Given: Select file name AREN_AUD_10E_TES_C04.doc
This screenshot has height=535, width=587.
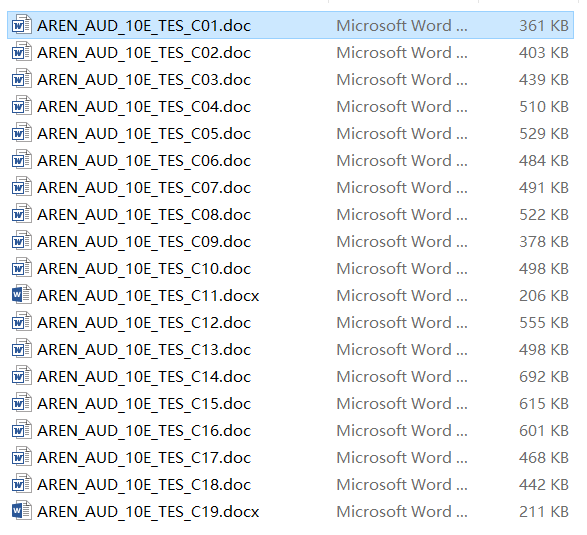Looking at the screenshot, I should tap(144, 107).
